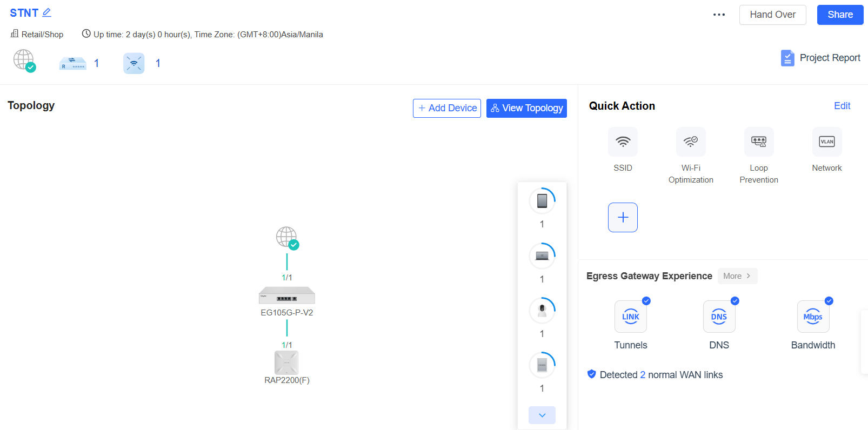Click the View Topology button
Viewport: 868px width, 430px height.
(x=526, y=108)
